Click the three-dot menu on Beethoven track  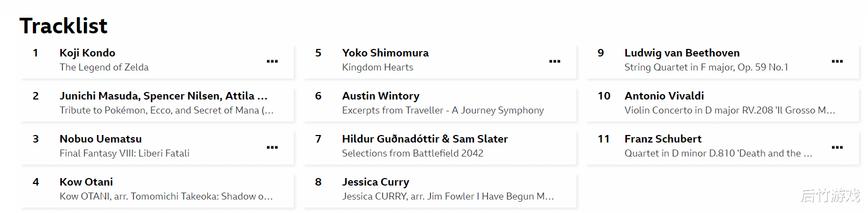click(x=837, y=61)
